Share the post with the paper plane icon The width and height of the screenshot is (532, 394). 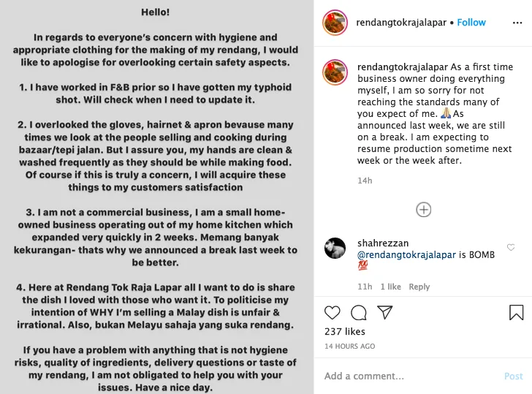[x=385, y=313]
